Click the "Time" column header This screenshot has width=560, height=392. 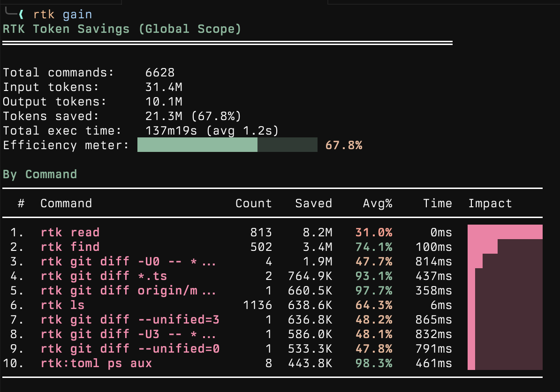[438, 204]
